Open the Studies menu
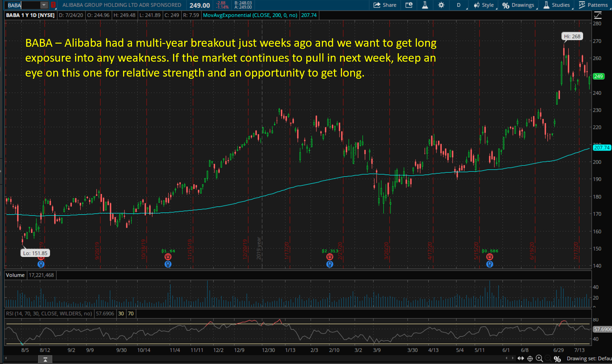The image size is (612, 364). [557, 5]
